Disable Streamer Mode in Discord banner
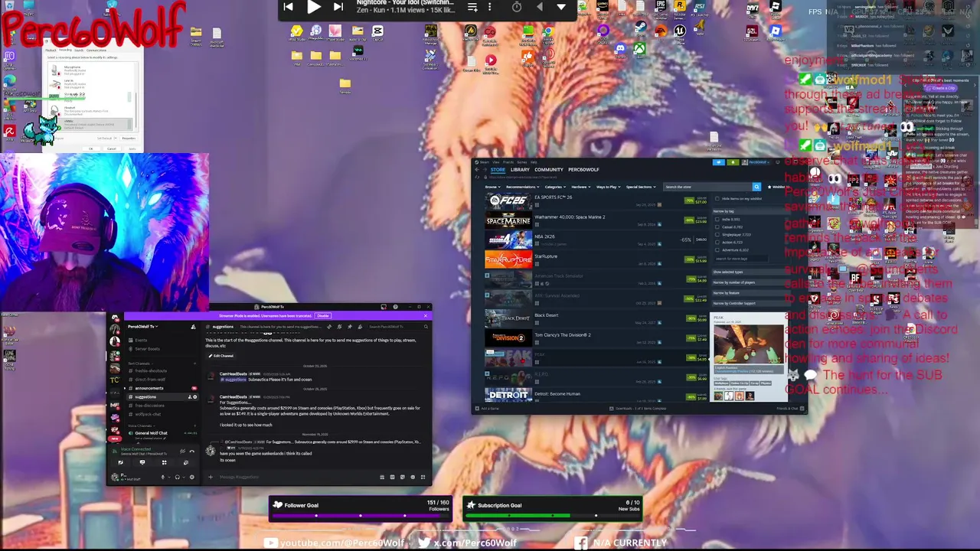The width and height of the screenshot is (980, 551). tap(322, 315)
